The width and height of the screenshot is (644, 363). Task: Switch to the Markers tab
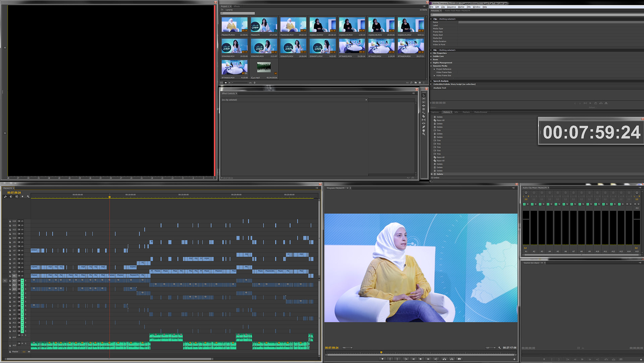[x=466, y=112]
